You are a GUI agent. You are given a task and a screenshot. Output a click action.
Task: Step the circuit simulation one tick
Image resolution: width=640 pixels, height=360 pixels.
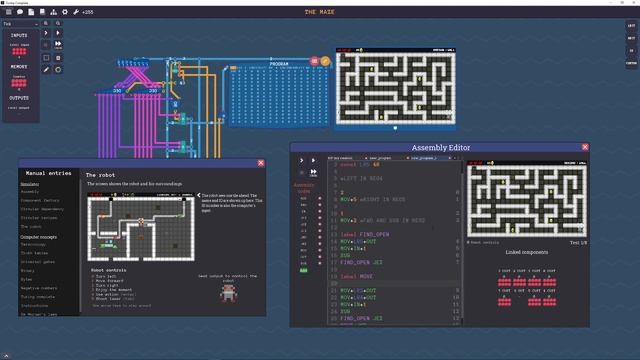point(46,33)
